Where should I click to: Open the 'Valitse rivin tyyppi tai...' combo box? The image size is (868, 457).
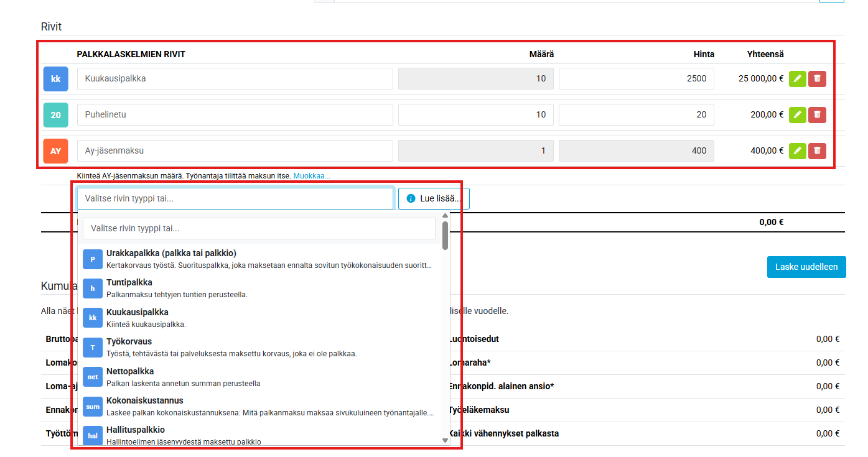[235, 198]
